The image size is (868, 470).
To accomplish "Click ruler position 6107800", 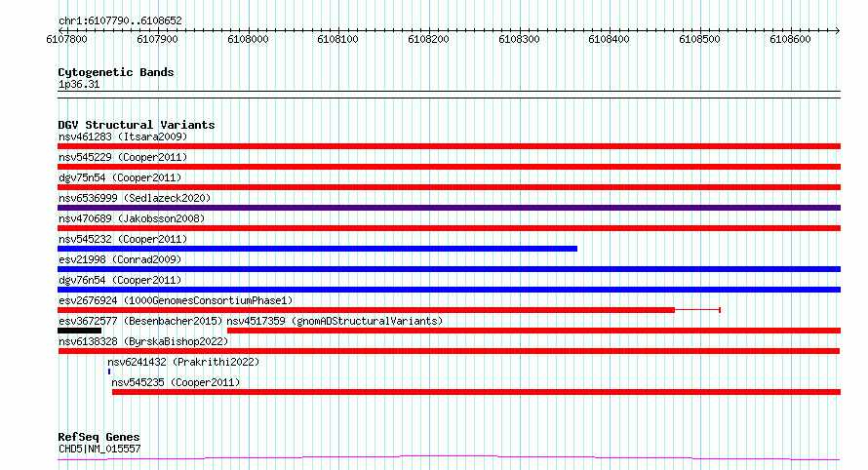I will click(67, 39).
